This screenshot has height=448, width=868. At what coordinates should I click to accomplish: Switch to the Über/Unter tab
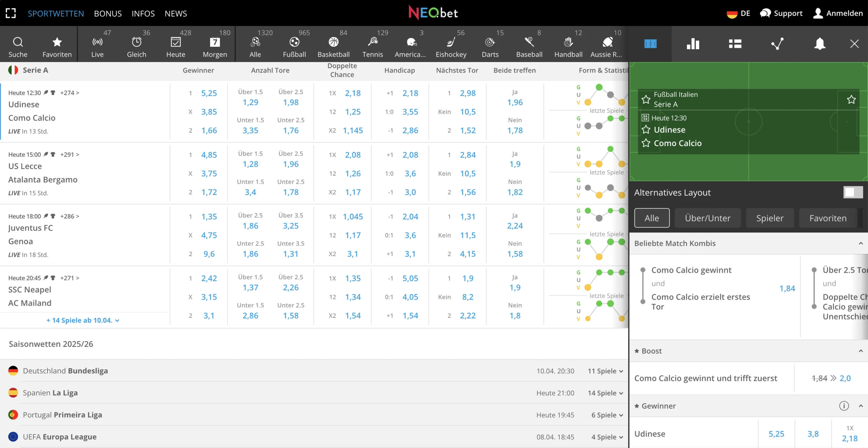pyautogui.click(x=708, y=218)
